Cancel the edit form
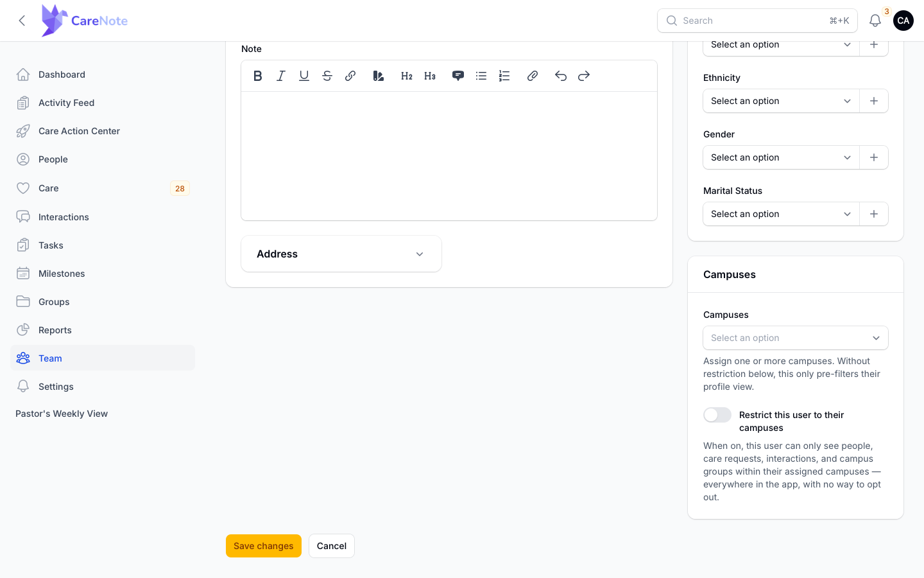The width and height of the screenshot is (924, 578). (332, 546)
